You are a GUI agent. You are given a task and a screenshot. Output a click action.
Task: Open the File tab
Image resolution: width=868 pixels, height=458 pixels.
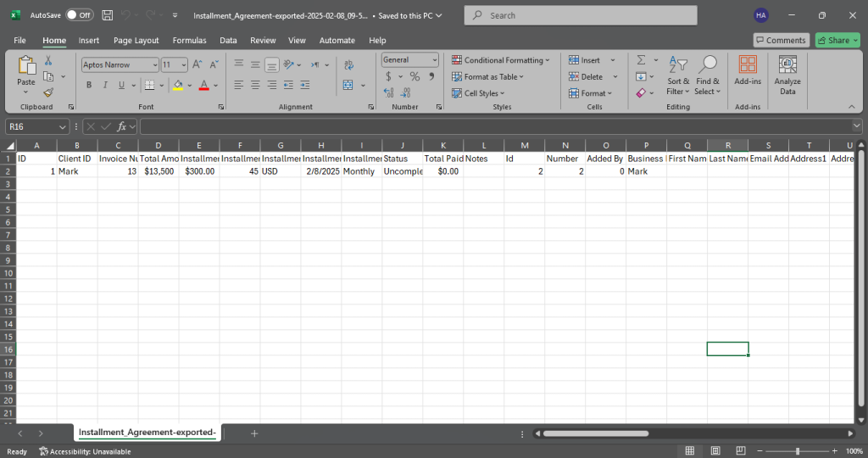20,41
